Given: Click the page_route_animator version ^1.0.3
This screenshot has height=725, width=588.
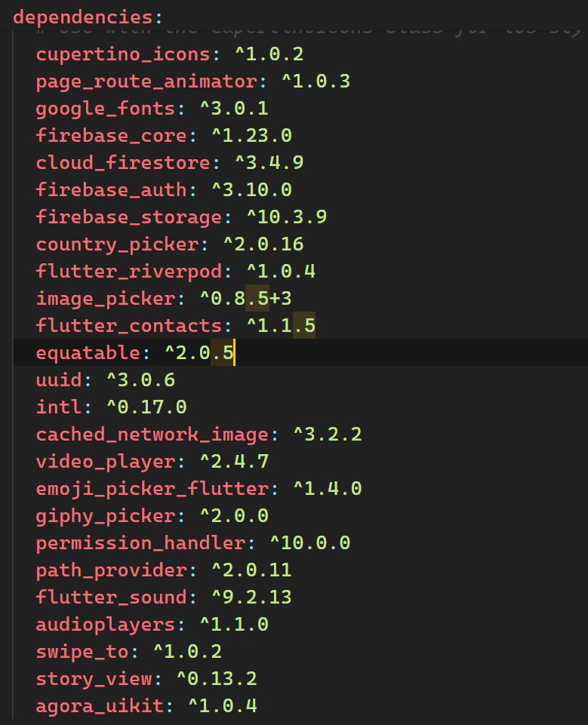Looking at the screenshot, I should [x=316, y=81].
